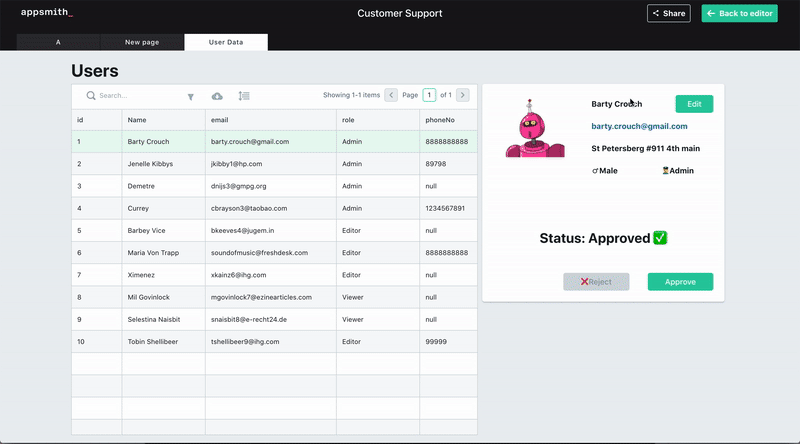
Task: Click the search magnifier icon
Action: [x=91, y=96]
